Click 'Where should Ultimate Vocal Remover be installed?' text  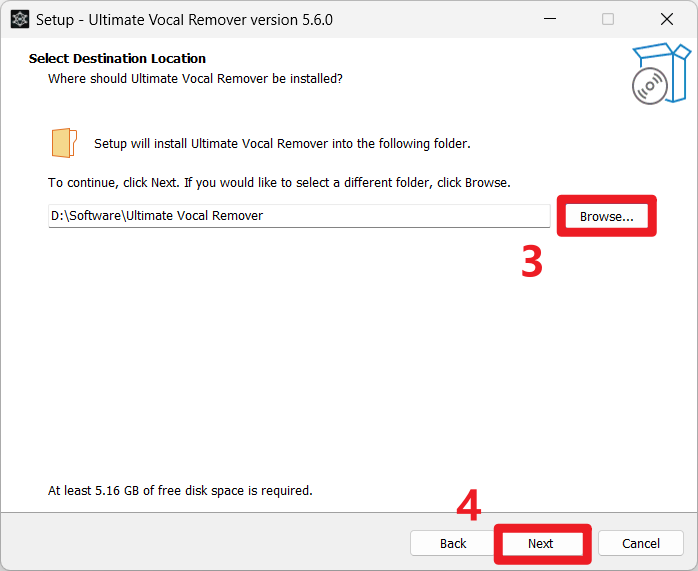click(195, 79)
